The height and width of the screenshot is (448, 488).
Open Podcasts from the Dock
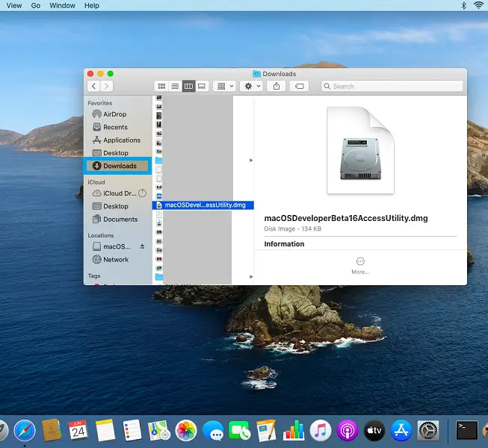[x=348, y=431]
